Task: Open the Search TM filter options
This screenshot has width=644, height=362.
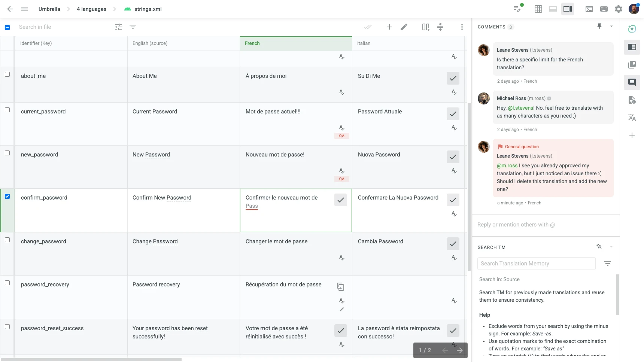Action: [608, 264]
